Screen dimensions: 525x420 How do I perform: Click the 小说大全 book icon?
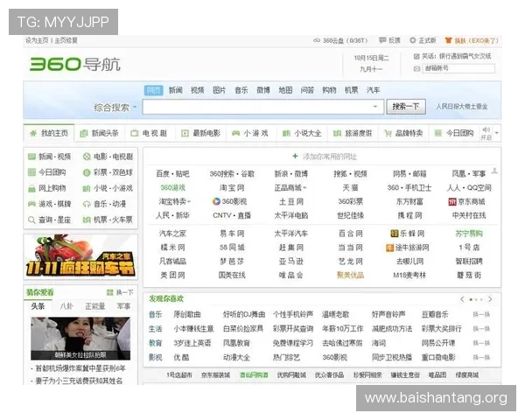pos(286,133)
